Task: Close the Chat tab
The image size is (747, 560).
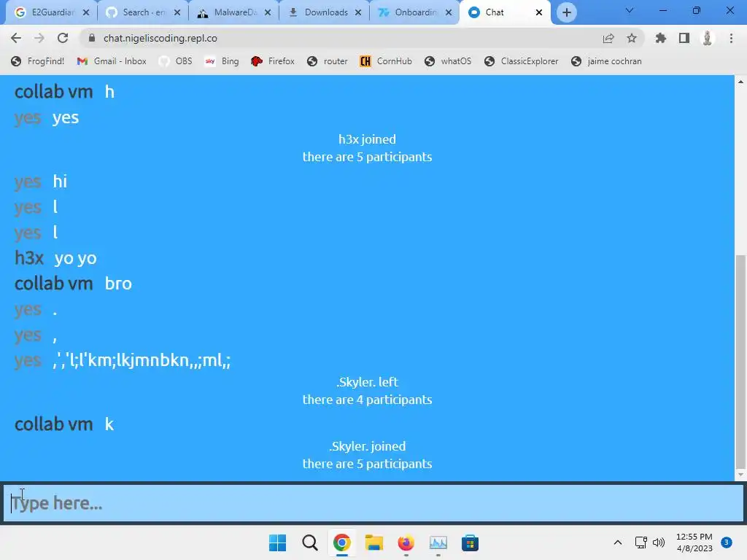Action: [x=539, y=12]
